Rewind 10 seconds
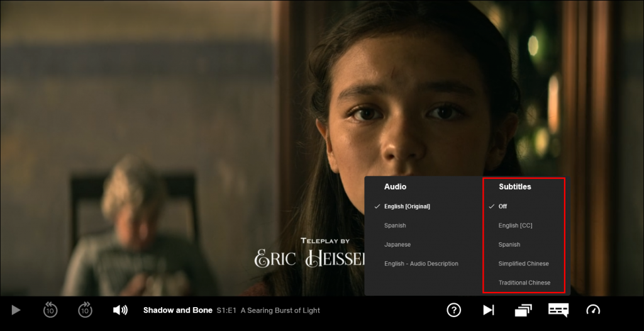644x331 pixels. pyautogui.click(x=50, y=310)
